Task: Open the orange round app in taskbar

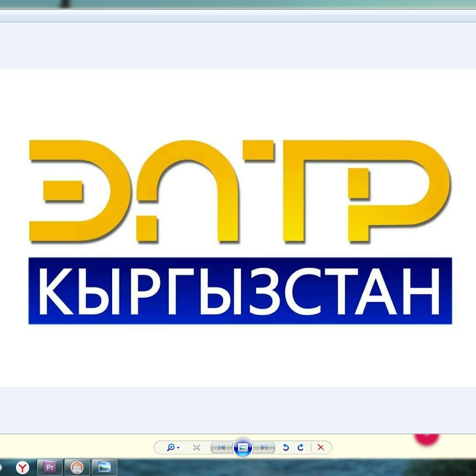Action: coord(77,467)
